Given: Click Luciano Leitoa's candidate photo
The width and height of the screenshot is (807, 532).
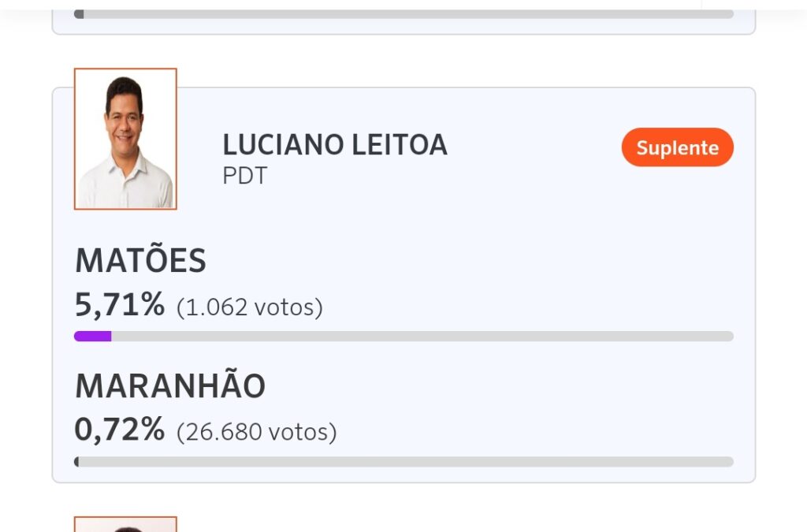Looking at the screenshot, I should coord(125,139).
